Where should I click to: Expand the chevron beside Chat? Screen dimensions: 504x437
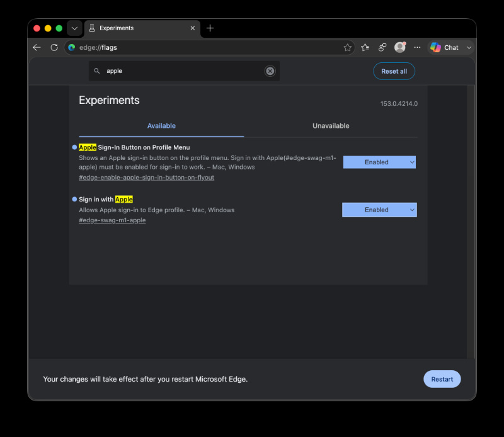[x=469, y=48]
